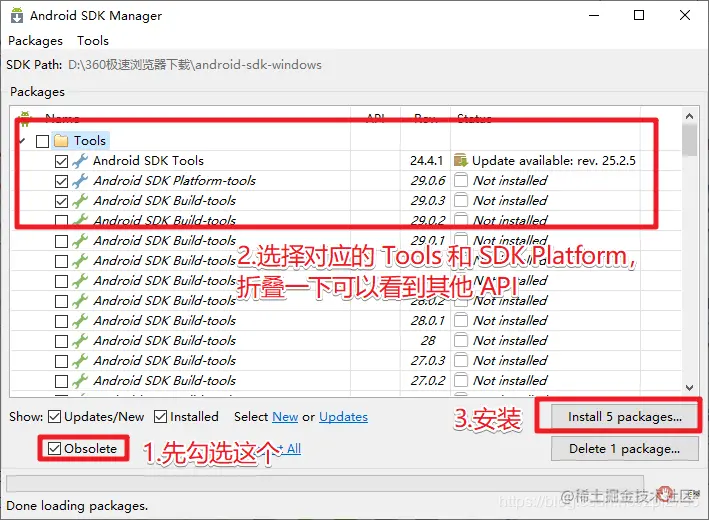709x520 pixels.
Task: Tick the Build-tools 27.0.3 checkbox
Action: coord(61,361)
